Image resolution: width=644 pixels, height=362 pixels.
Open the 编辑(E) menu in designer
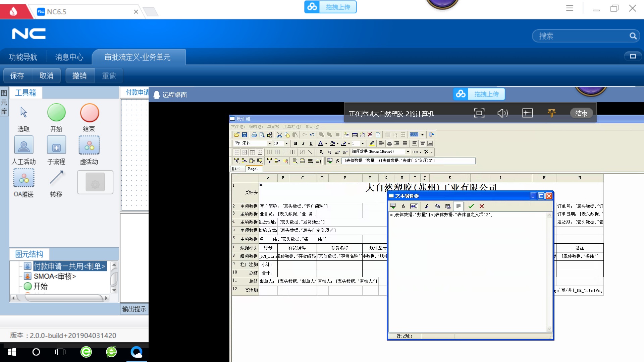(x=256, y=127)
